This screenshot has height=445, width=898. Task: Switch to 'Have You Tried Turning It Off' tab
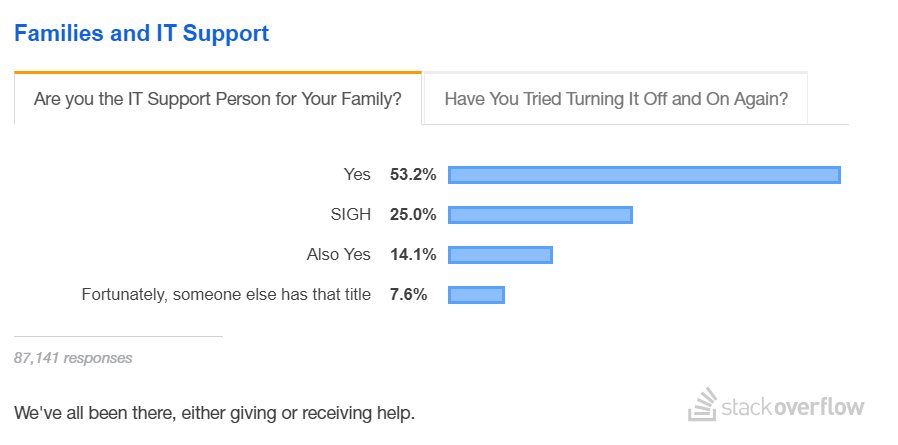(616, 99)
